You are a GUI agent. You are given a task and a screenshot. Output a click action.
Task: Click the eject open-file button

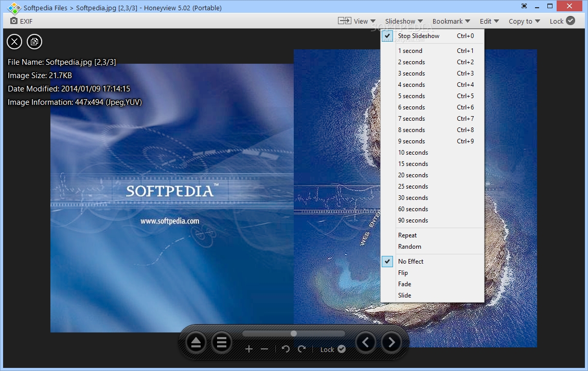196,342
